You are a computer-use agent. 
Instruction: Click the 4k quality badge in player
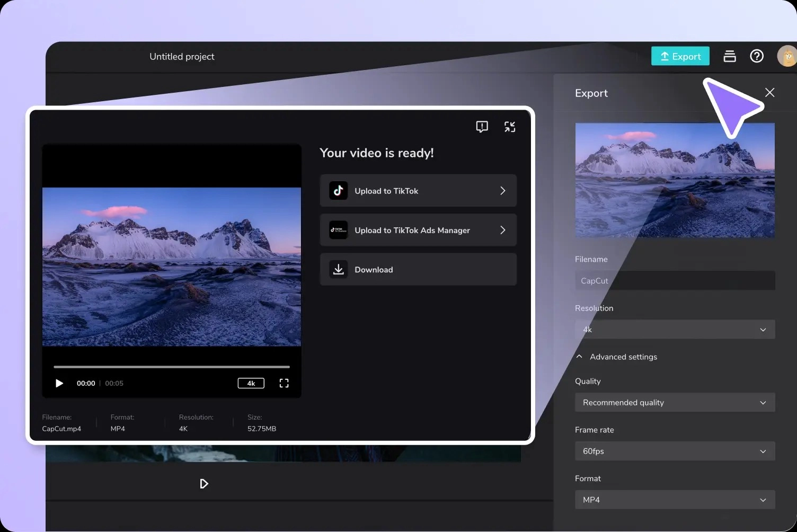(x=251, y=383)
